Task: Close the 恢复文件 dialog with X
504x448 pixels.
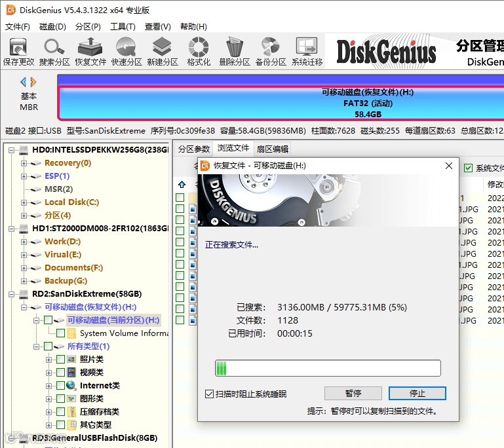Action: point(449,166)
